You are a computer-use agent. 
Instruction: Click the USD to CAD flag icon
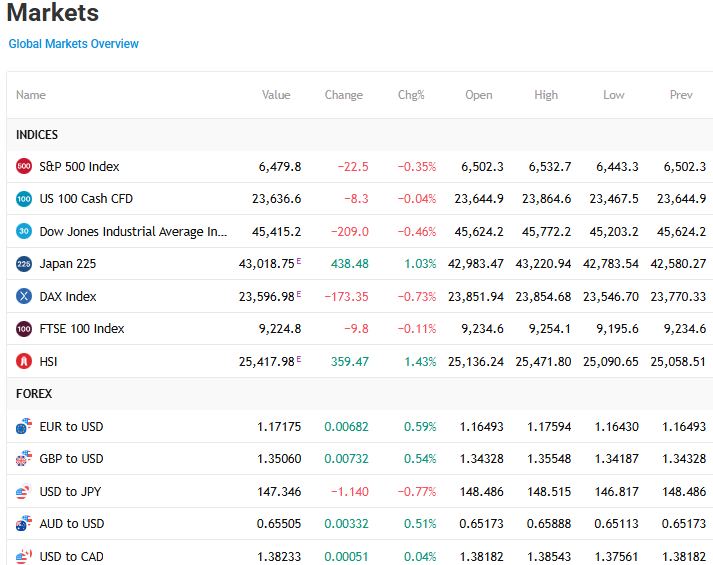pos(24,556)
